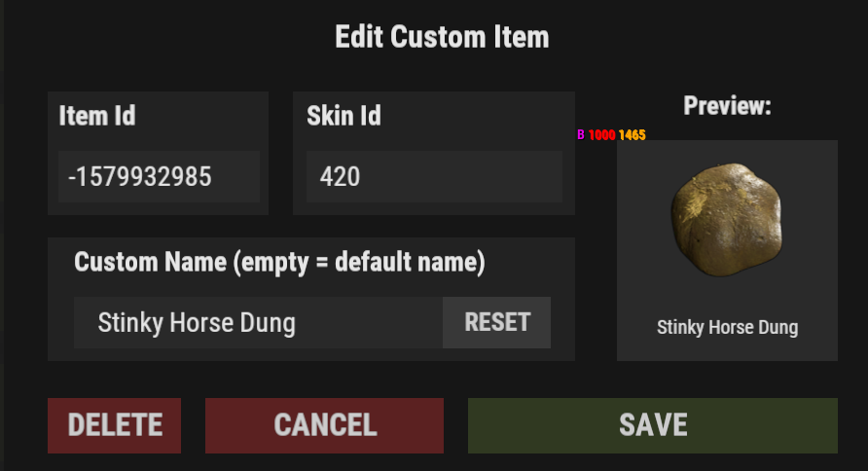Click the magenta "B" indicator
The width and height of the screenshot is (868, 471).
coord(581,135)
